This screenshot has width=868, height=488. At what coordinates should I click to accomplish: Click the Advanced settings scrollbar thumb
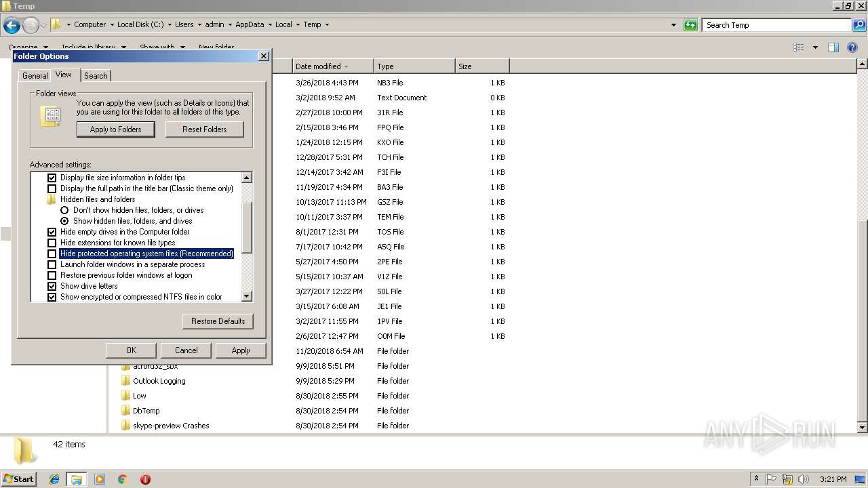(246, 227)
